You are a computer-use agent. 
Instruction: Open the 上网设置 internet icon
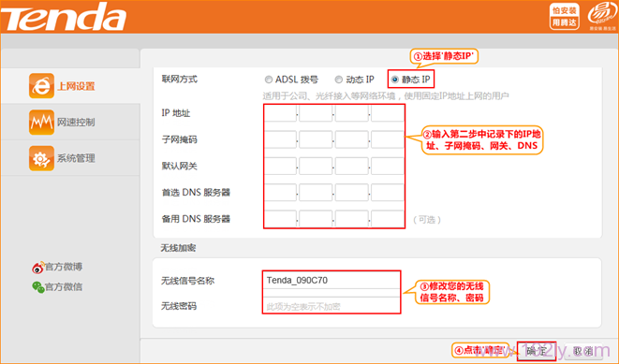(41, 85)
